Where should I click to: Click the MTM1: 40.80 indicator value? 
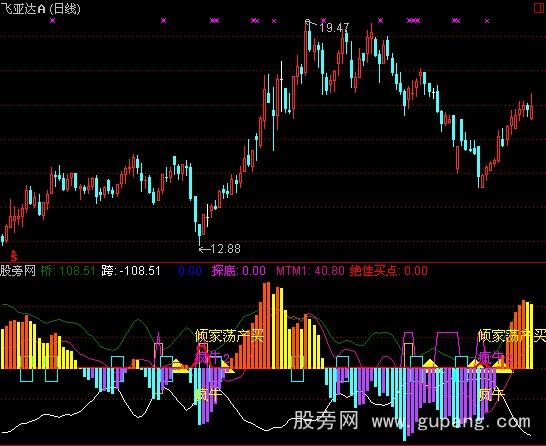click(x=310, y=271)
